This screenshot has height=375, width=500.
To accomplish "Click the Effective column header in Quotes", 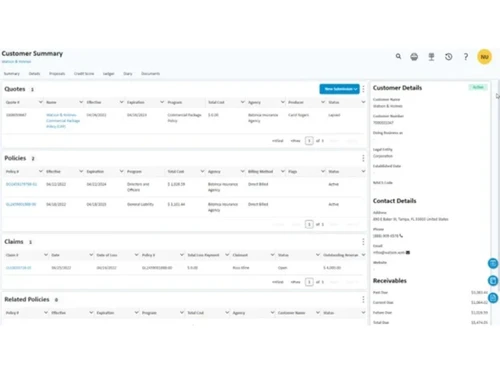I will [94, 102].
